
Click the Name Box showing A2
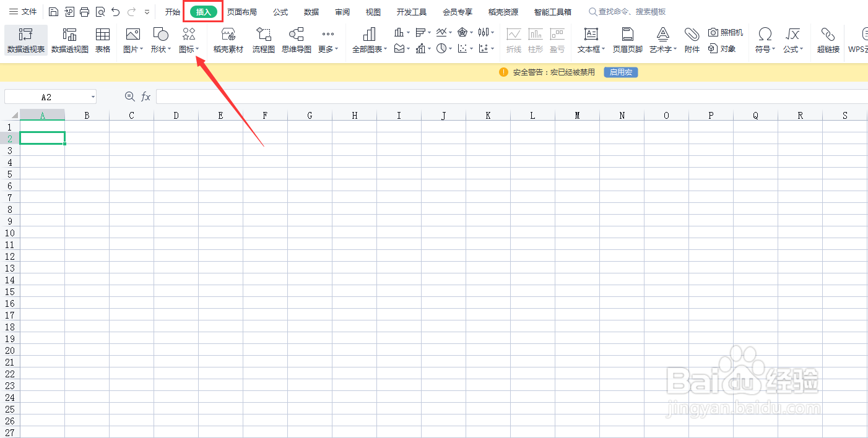coord(46,97)
